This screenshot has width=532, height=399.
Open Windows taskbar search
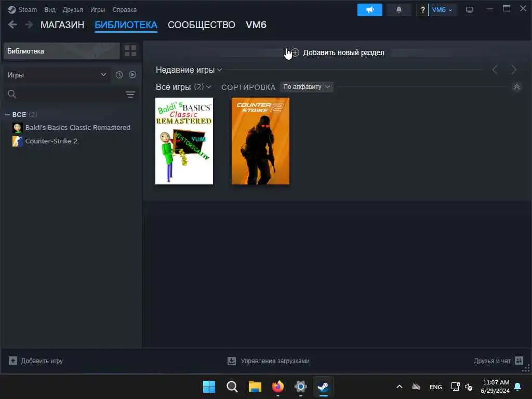pyautogui.click(x=232, y=387)
